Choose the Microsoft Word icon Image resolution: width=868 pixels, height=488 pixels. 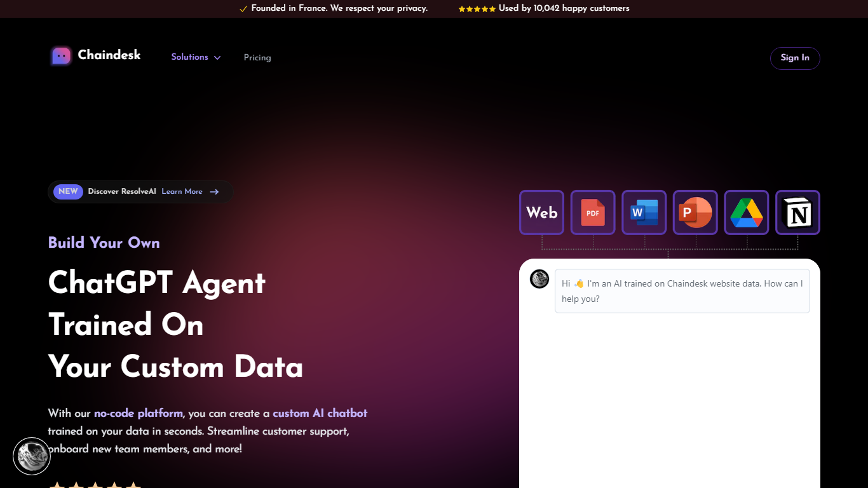pos(644,213)
